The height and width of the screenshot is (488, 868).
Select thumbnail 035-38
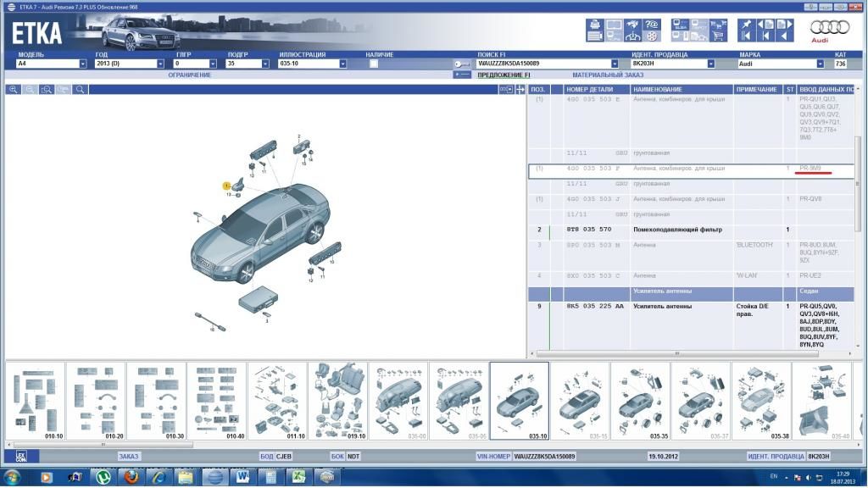click(x=761, y=401)
